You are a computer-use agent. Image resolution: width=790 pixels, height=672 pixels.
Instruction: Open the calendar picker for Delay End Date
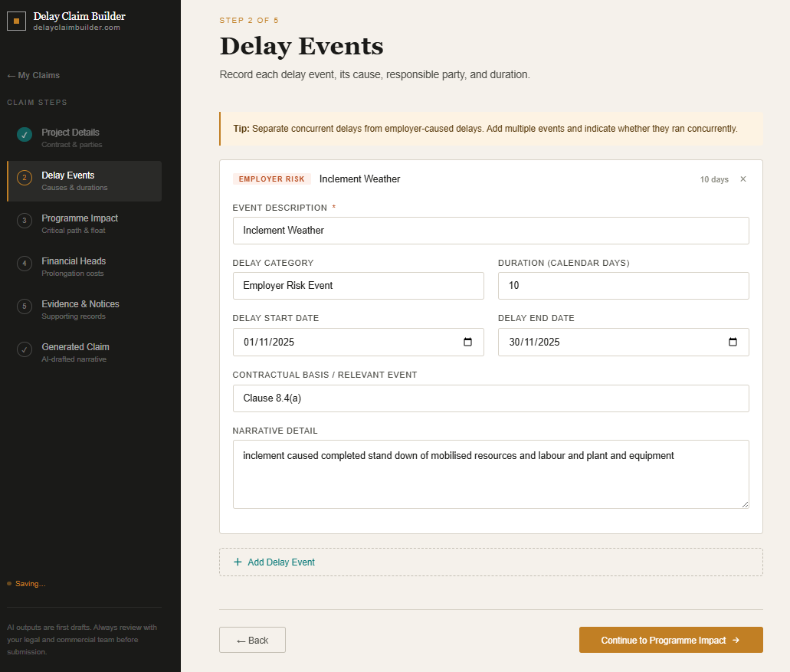733,342
